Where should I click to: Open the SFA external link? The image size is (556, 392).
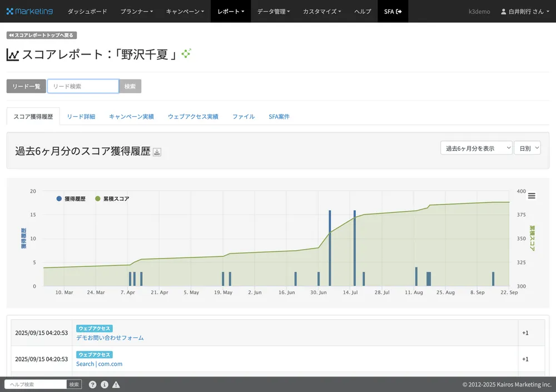point(393,11)
